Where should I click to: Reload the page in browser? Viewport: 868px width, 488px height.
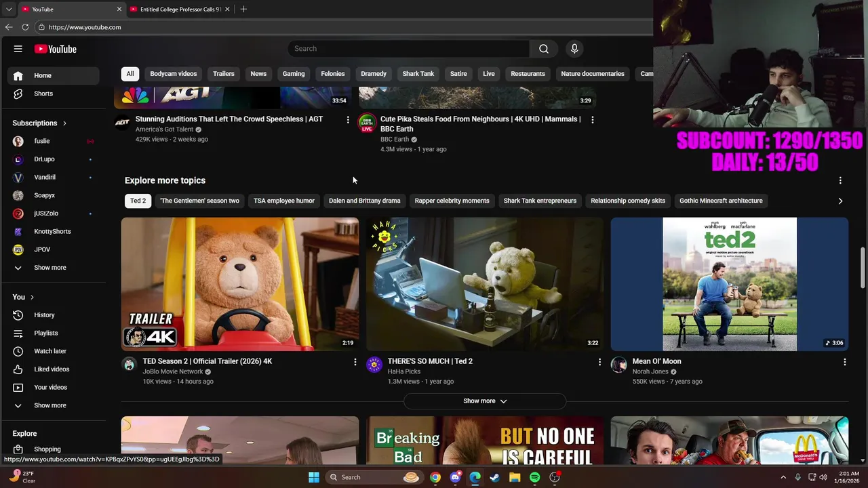pyautogui.click(x=25, y=27)
